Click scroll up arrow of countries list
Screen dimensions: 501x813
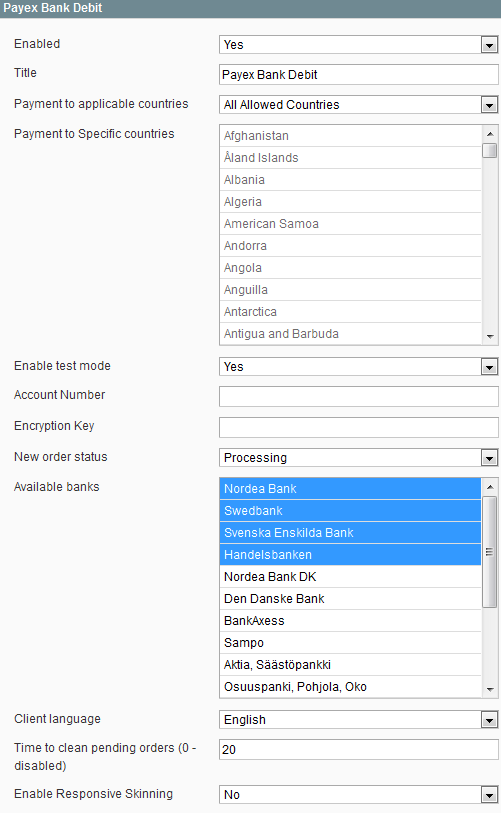[490, 134]
